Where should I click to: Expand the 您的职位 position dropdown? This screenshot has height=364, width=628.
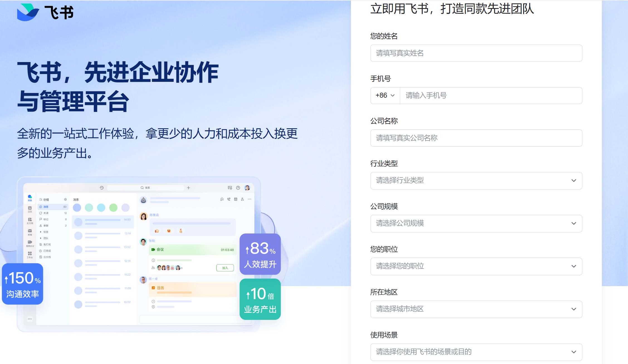pos(476,266)
